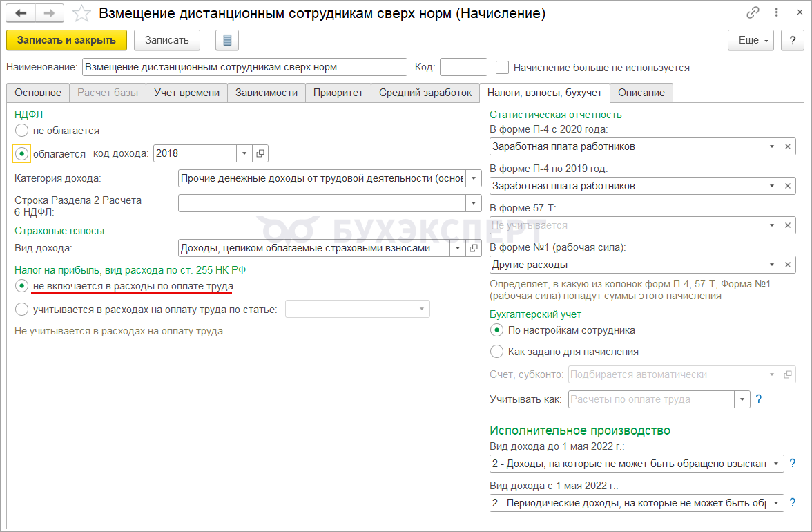
Task: Open help for Вид дохода с 1 мая 2022
Action: (793, 502)
